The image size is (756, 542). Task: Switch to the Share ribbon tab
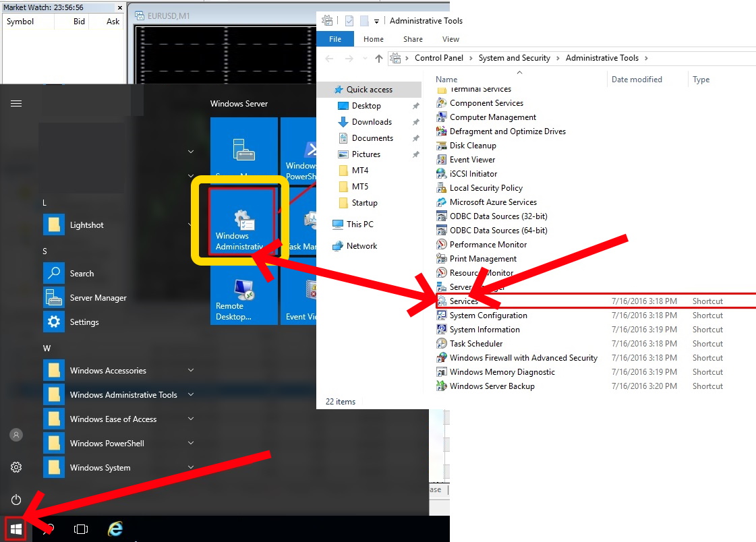(x=413, y=39)
